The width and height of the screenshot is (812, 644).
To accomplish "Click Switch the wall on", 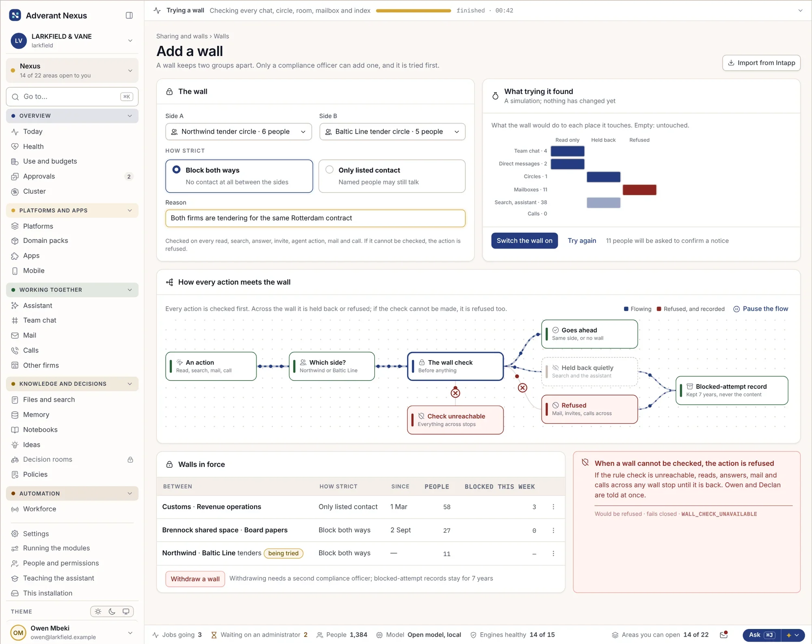I will (x=525, y=241).
